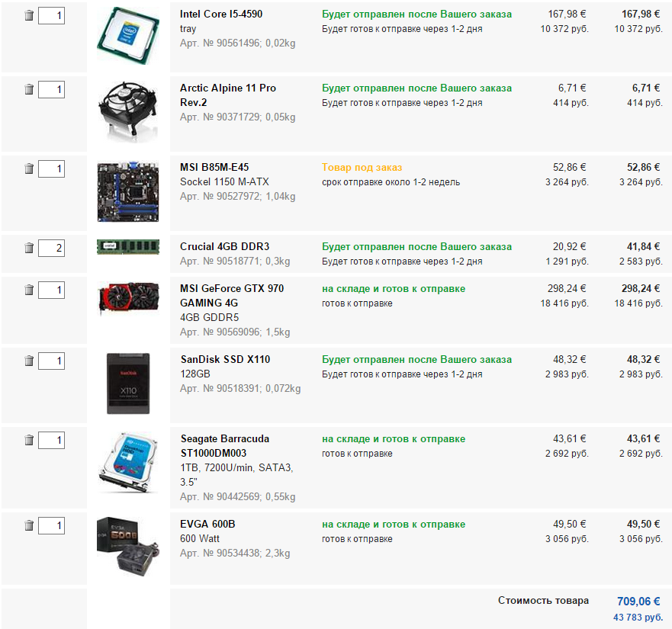Viewport: 672px width, 629px height.
Task: Edit quantity field for Intel Core I5-4590
Action: click(x=51, y=16)
